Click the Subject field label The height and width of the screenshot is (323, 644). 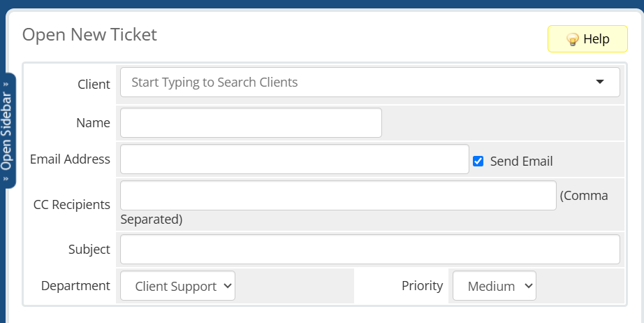[89, 250]
